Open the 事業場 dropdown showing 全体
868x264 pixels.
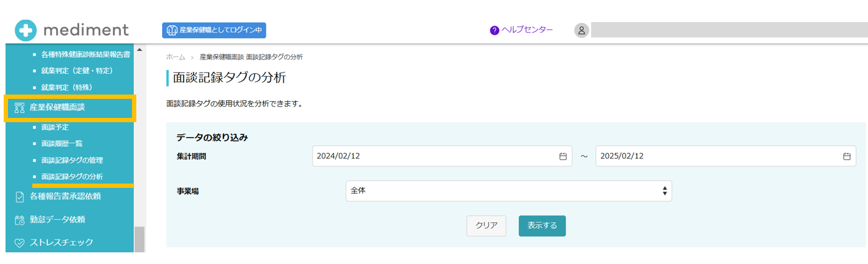509,191
